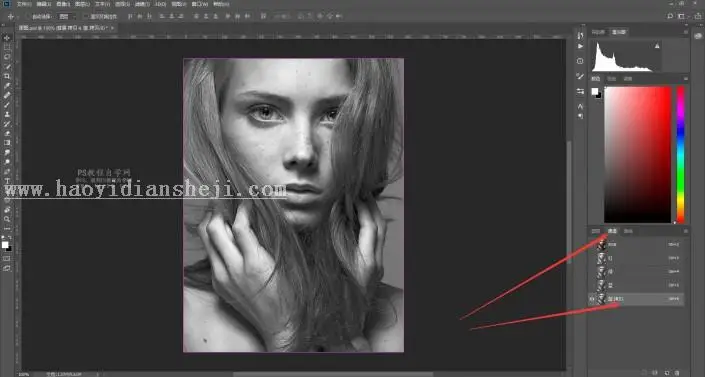
Task: Select the RGB composite channel thumbnail
Action: point(602,245)
